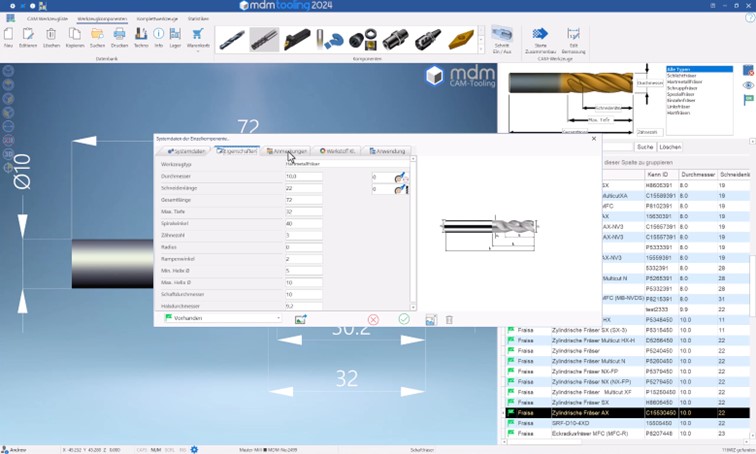Click the Info circle icon

(159, 34)
